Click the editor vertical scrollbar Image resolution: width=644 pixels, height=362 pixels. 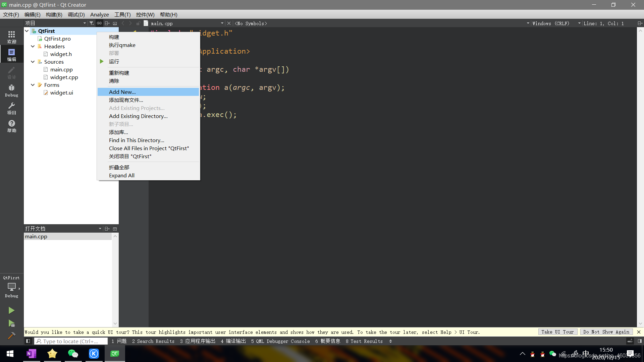click(x=640, y=177)
